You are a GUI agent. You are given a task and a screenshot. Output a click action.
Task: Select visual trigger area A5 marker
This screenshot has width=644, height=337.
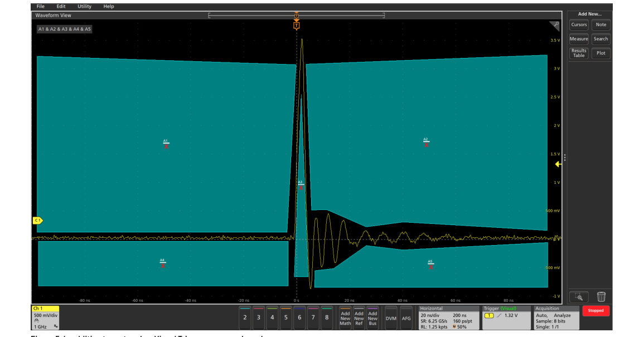430,265
